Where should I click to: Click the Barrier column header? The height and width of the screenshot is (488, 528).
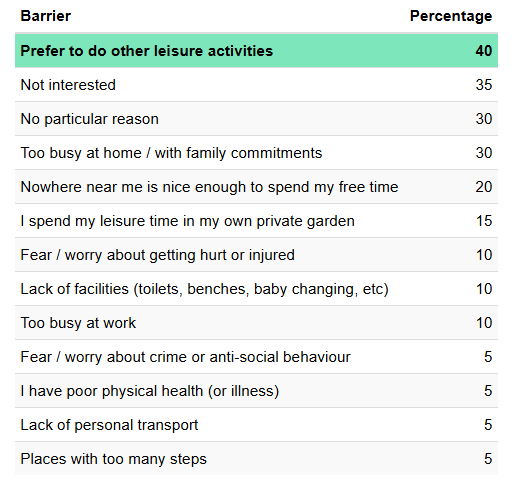point(46,16)
